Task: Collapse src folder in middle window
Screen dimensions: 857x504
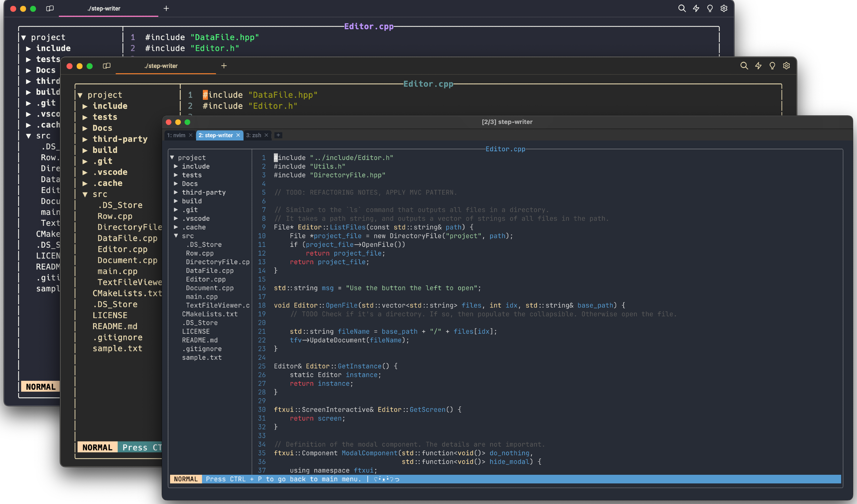Action: tap(85, 194)
